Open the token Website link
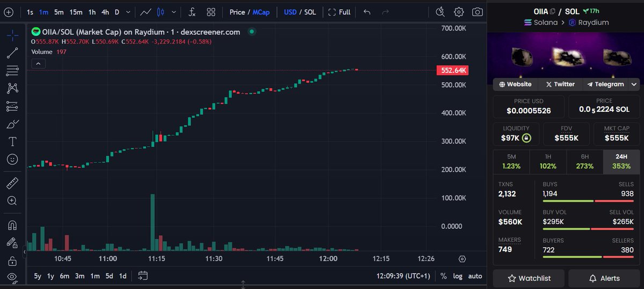 [515, 84]
